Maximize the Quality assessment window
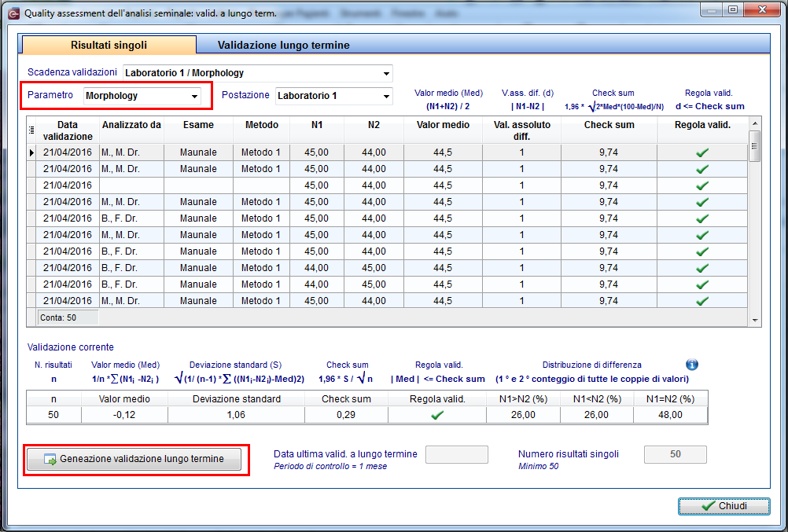Image resolution: width=788 pixels, height=532 pixels. pos(733,9)
